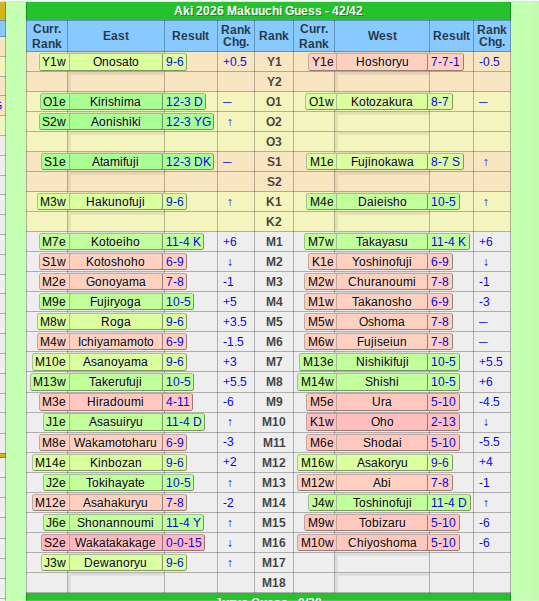Click Takanosho at M4 West
The image size is (539, 601).
(x=382, y=301)
